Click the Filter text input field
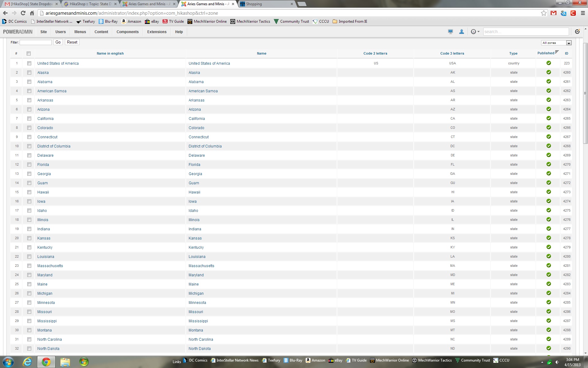Viewport: 588px width, 368px height. pos(36,42)
